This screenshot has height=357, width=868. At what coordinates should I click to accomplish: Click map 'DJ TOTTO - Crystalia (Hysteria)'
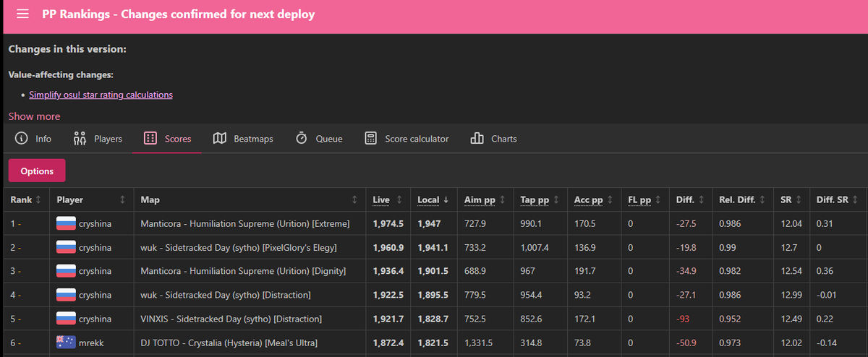(229, 343)
